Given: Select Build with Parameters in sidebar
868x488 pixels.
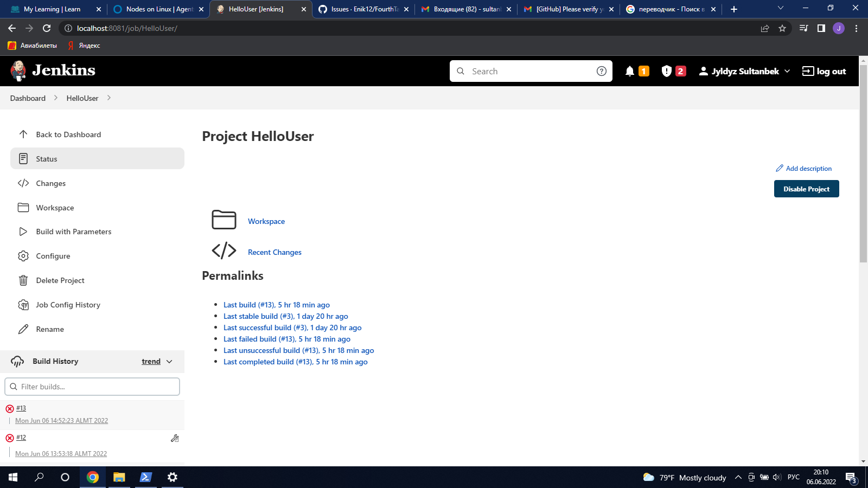Looking at the screenshot, I should (97, 232).
